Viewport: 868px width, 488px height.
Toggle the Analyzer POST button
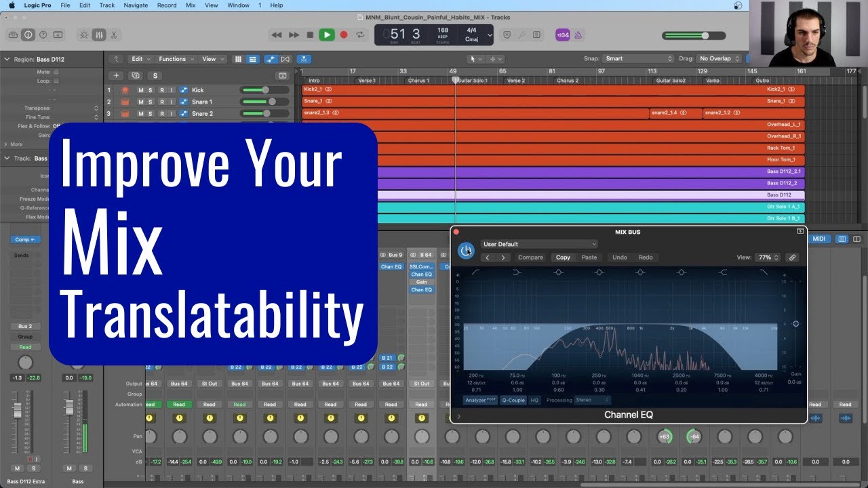point(480,400)
